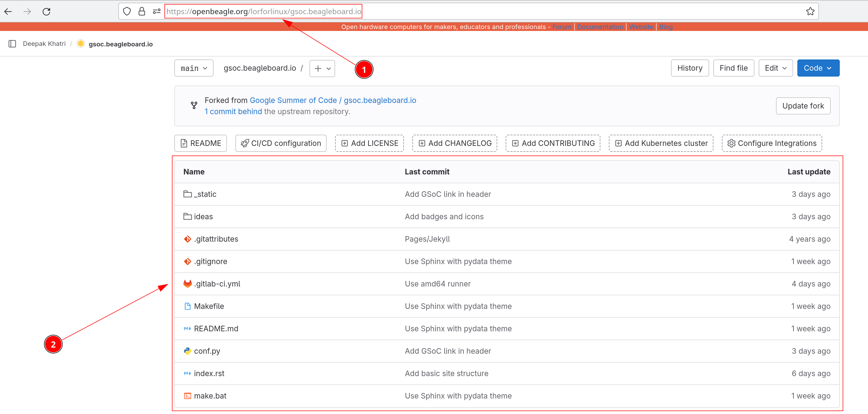Click Configure Integrations

point(772,143)
